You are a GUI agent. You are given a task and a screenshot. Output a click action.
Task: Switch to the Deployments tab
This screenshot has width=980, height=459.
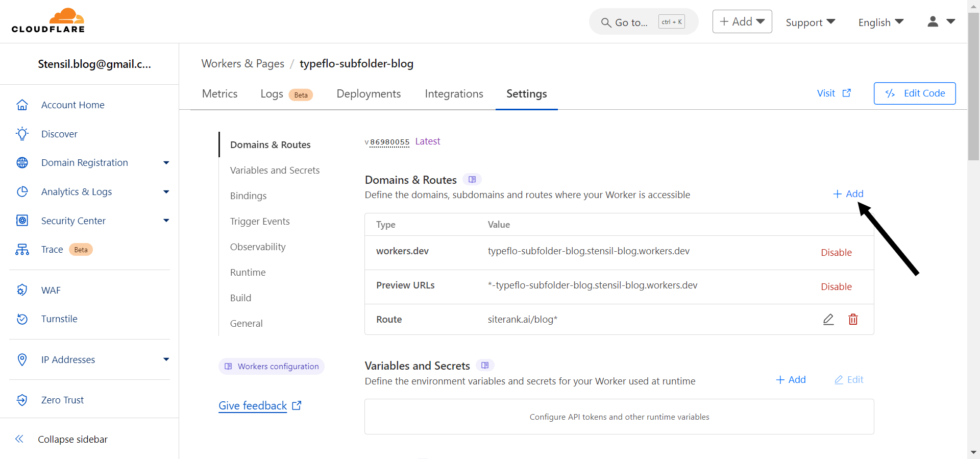[369, 94]
